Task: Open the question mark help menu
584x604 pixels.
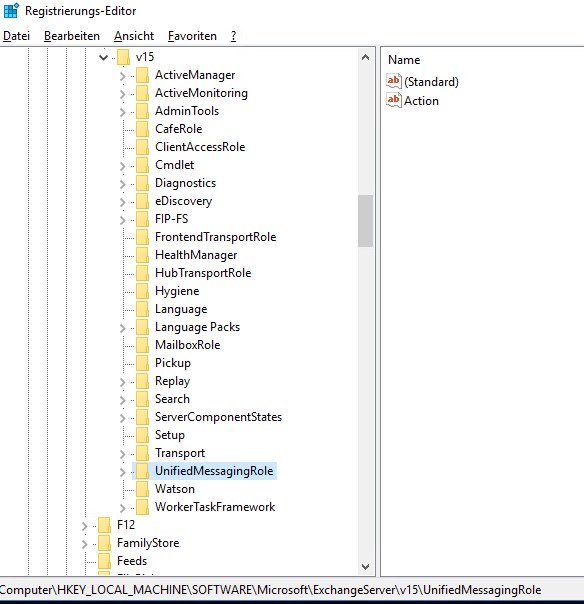Action: pyautogui.click(x=233, y=36)
